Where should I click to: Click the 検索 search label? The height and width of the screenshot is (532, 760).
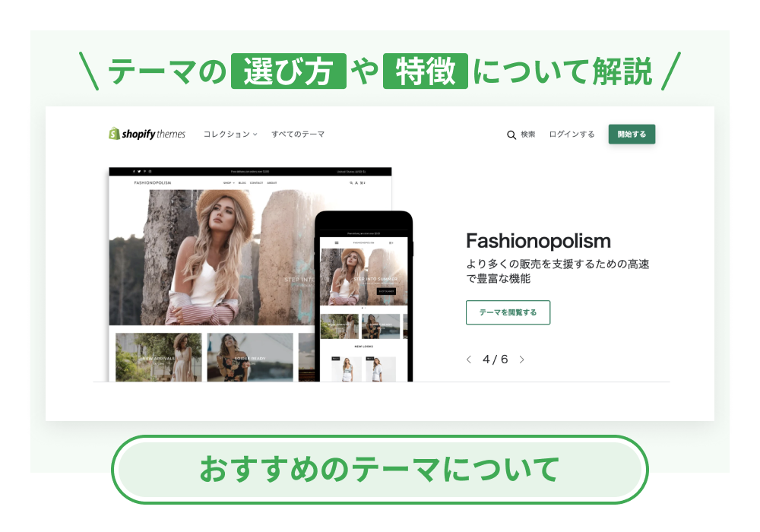point(528,135)
